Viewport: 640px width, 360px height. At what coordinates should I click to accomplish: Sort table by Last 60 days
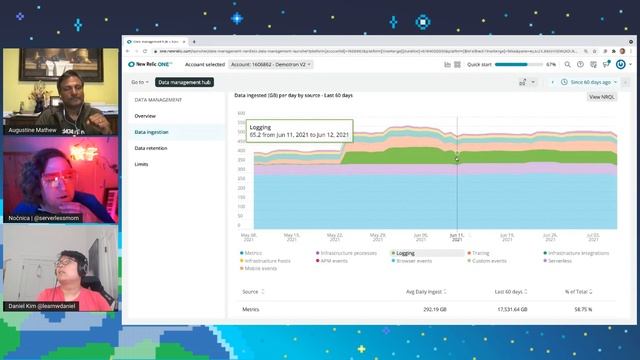point(511,292)
